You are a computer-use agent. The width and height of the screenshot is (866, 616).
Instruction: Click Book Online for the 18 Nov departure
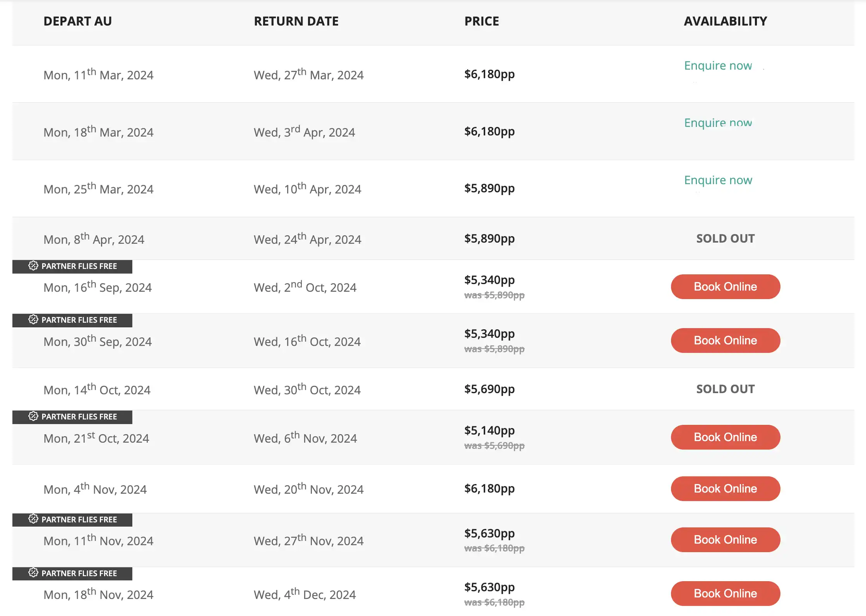click(725, 593)
